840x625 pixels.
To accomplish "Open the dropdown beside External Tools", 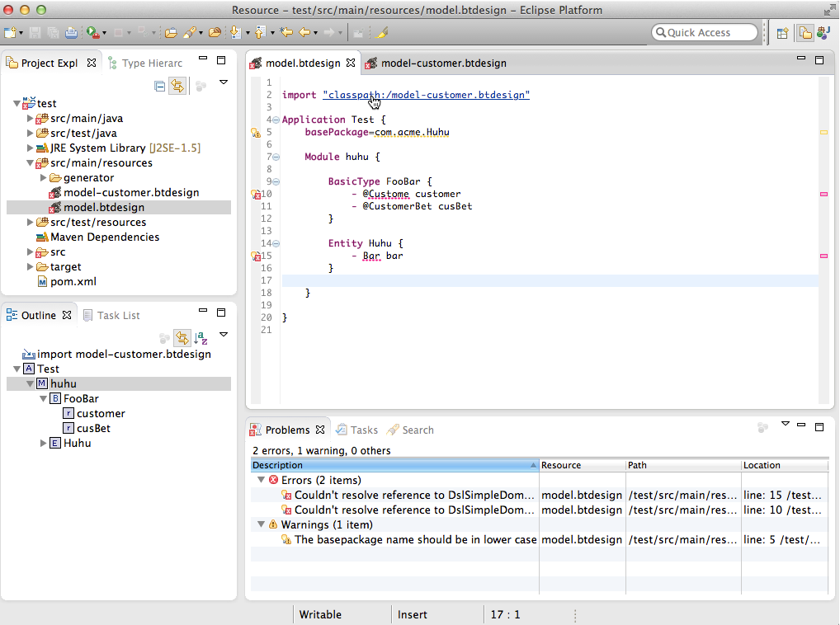I will [x=105, y=33].
